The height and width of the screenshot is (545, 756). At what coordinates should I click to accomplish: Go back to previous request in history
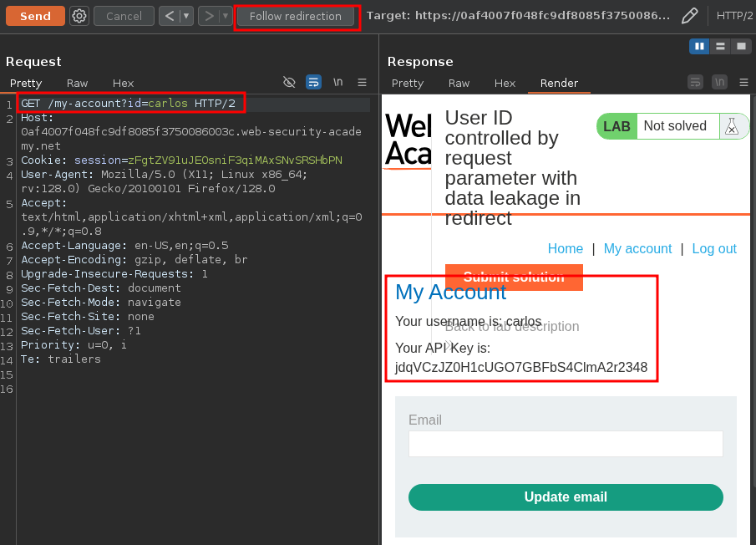tap(170, 16)
